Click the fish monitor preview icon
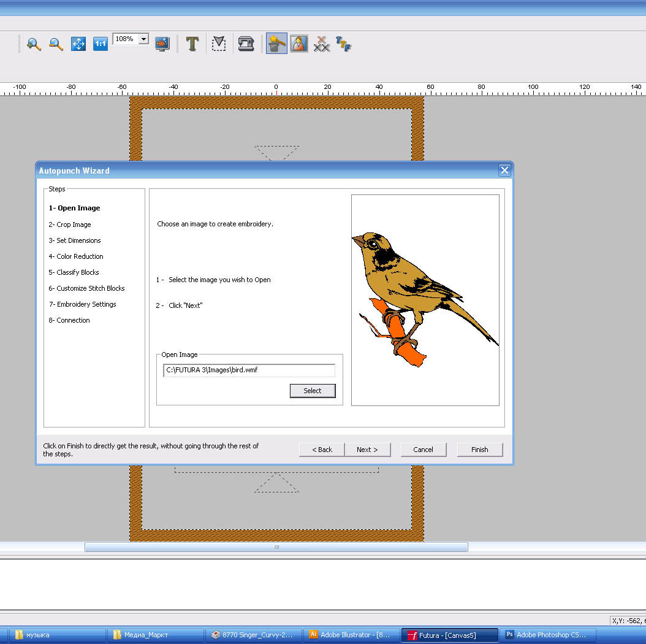Viewport: 646px width, 644px height. click(x=162, y=44)
